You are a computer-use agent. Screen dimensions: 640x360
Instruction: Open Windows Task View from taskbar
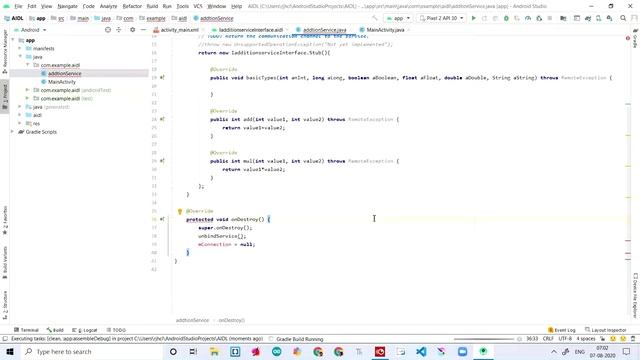[x=193, y=351]
